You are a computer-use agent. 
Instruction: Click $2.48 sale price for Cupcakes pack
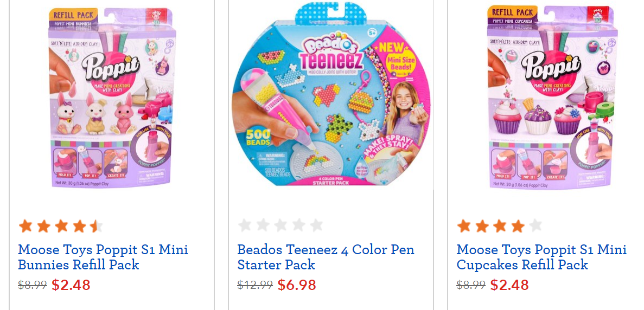click(509, 285)
